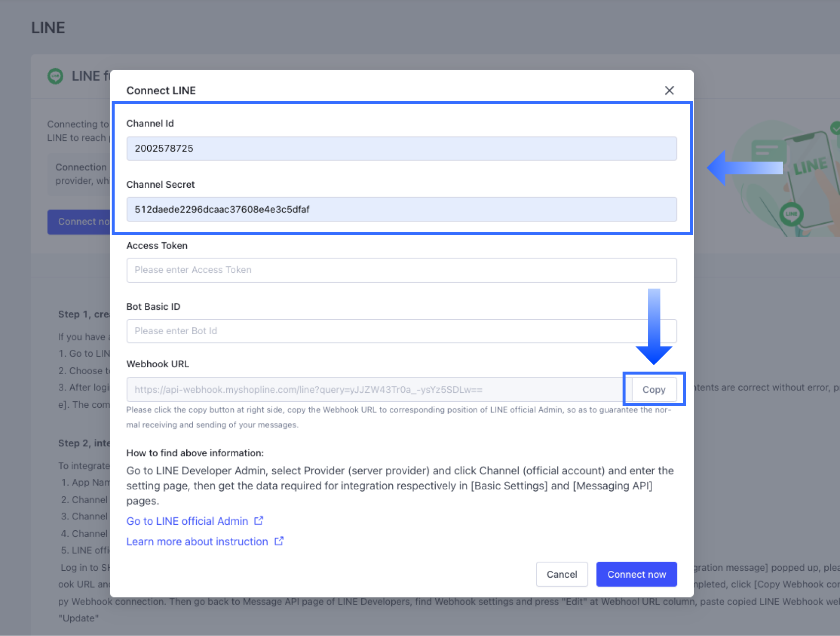Screen dimensions: 840x636
Task: Click the Bot Basic ID entry box
Action: [401, 331]
